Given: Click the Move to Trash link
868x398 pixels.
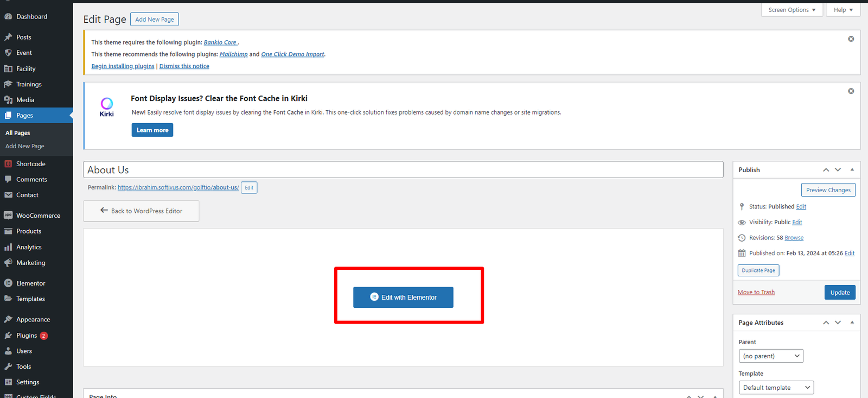Looking at the screenshot, I should click(x=756, y=292).
